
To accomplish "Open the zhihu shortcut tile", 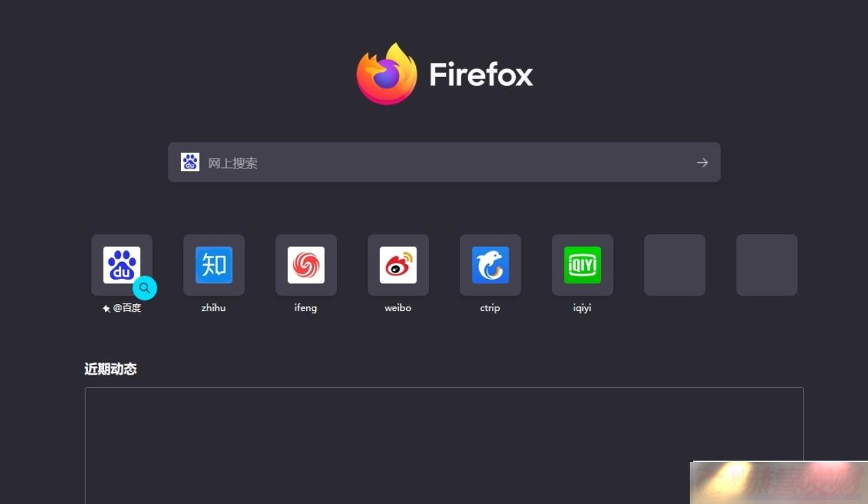I will tap(214, 265).
